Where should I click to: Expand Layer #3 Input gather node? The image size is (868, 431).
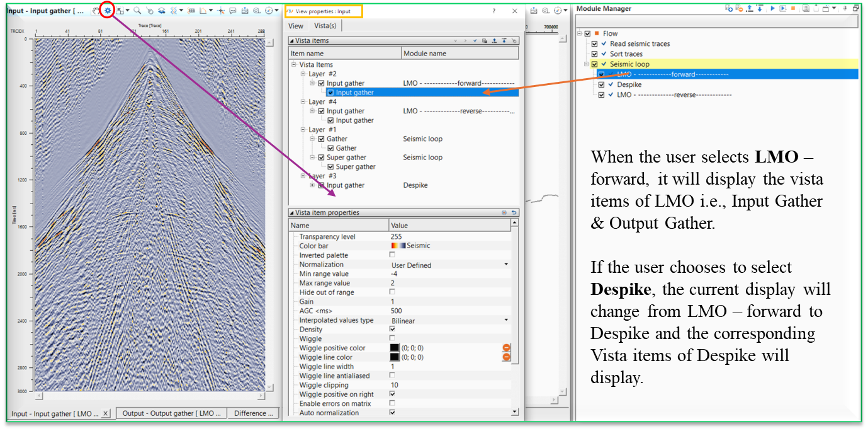pos(313,185)
